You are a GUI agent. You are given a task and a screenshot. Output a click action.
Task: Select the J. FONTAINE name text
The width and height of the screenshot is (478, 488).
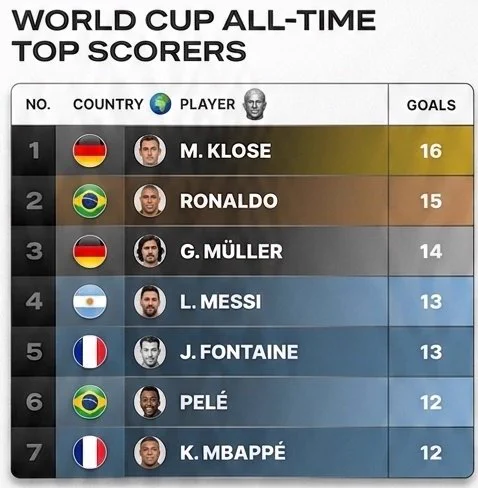(x=239, y=352)
